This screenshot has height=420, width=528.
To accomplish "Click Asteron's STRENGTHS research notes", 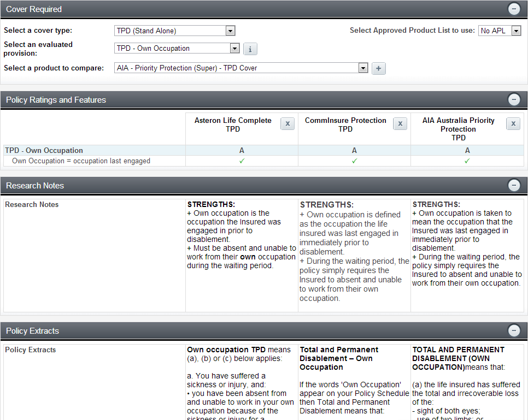I will (242, 235).
